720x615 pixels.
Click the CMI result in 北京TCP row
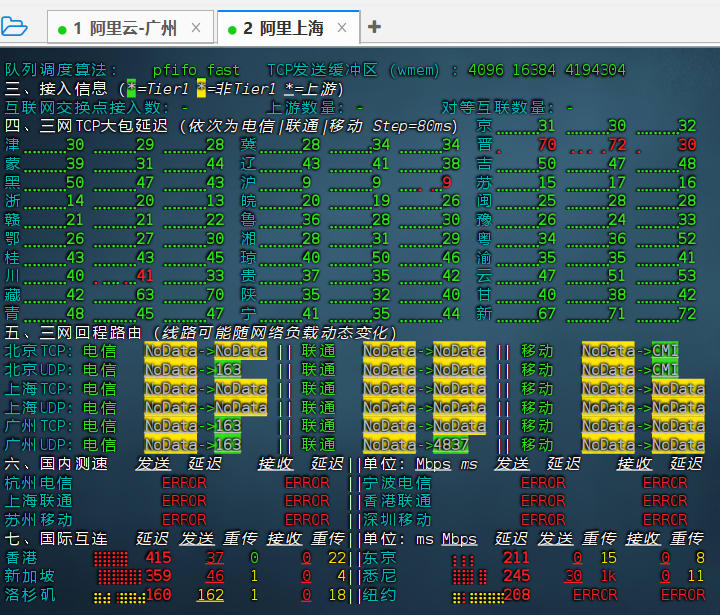click(x=665, y=351)
